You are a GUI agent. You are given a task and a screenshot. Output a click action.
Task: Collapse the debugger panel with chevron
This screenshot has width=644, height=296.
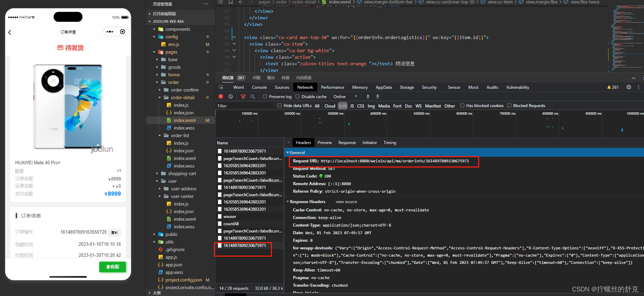coord(633,78)
